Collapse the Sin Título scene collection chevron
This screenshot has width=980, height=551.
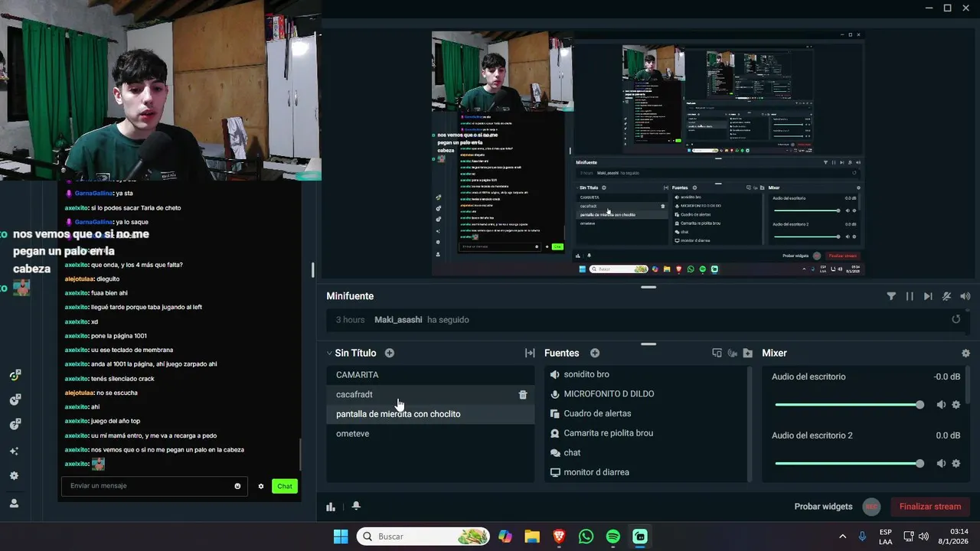[x=329, y=354]
